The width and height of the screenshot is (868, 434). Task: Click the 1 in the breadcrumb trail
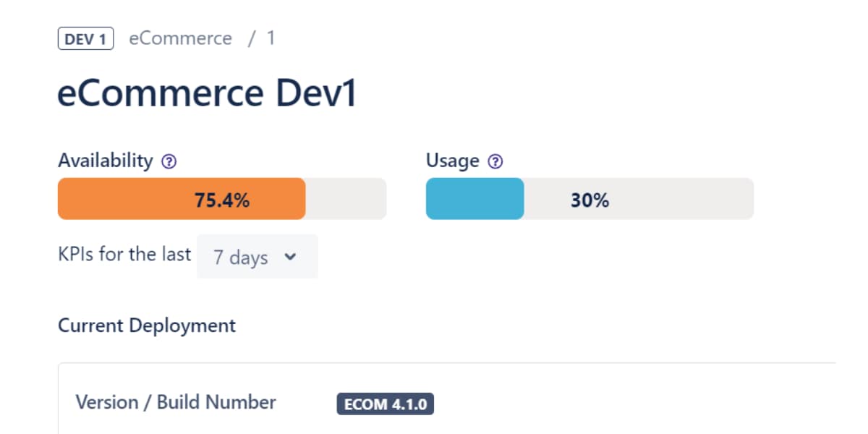click(271, 38)
